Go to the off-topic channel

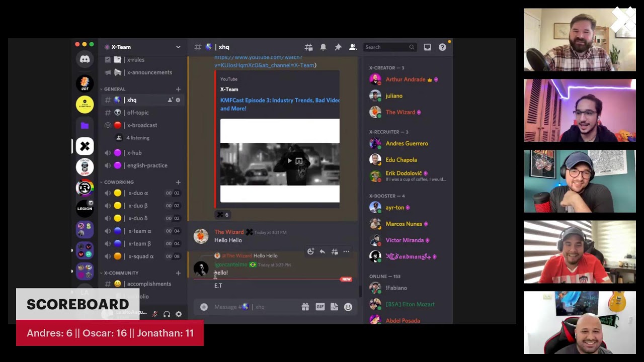point(142,113)
